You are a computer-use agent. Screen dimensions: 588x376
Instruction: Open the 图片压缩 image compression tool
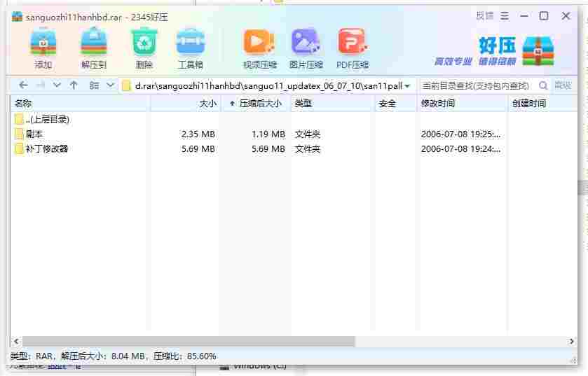coord(306,49)
